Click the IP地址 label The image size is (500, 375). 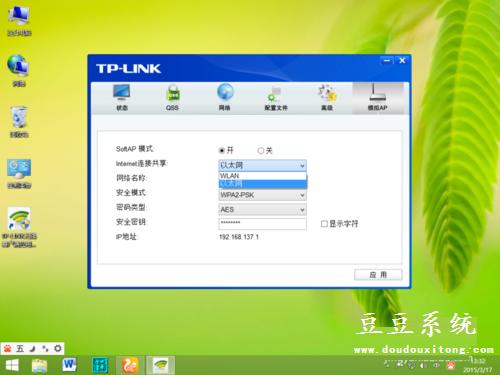pyautogui.click(x=126, y=237)
